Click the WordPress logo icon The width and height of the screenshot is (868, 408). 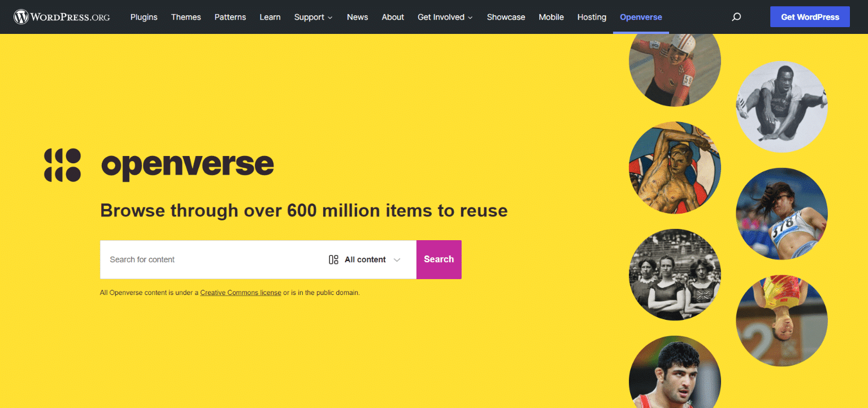click(20, 16)
